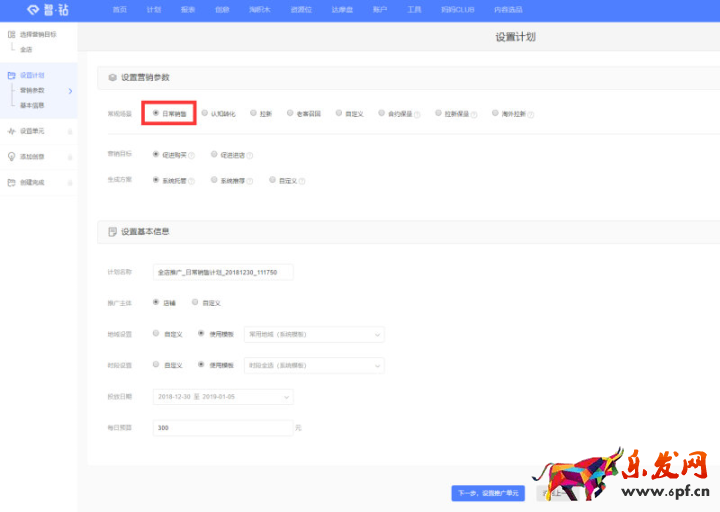Click 下一步，设置推广单元 button
This screenshot has height=512, width=720.
pos(487,493)
